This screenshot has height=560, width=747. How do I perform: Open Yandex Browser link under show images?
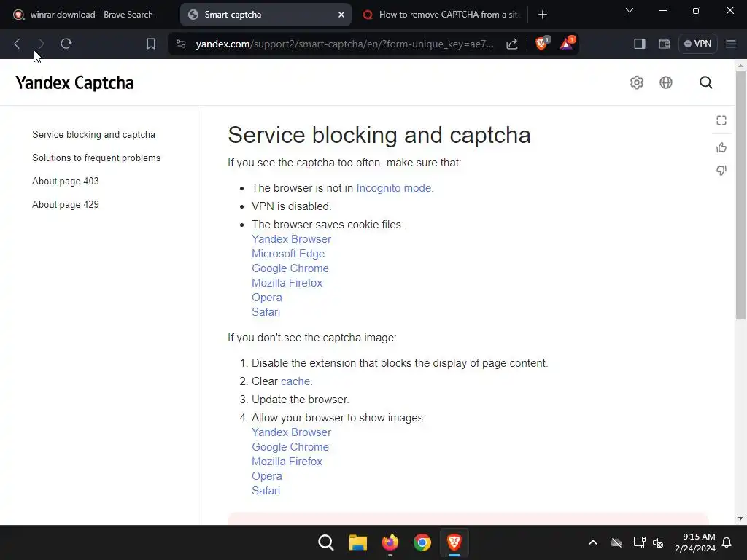[291, 432]
